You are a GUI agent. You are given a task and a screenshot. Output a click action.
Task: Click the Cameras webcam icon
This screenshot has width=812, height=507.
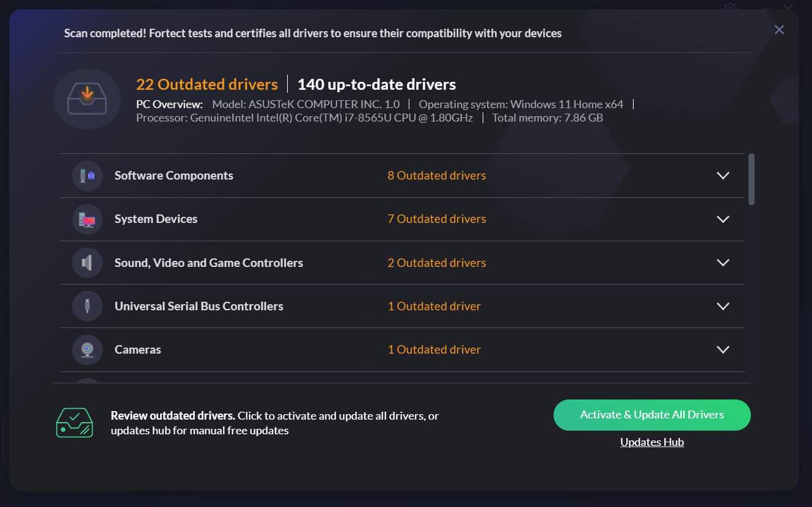[87, 350]
